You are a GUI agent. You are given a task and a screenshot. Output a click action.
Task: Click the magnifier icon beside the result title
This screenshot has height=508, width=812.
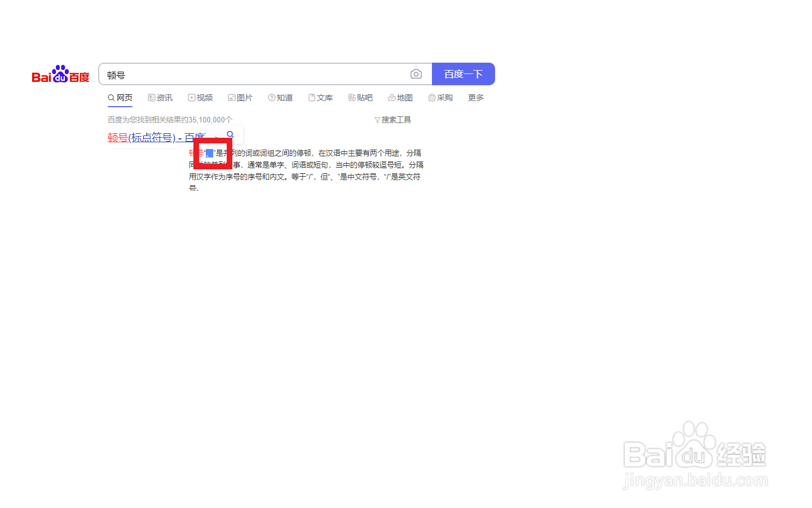tap(230, 134)
